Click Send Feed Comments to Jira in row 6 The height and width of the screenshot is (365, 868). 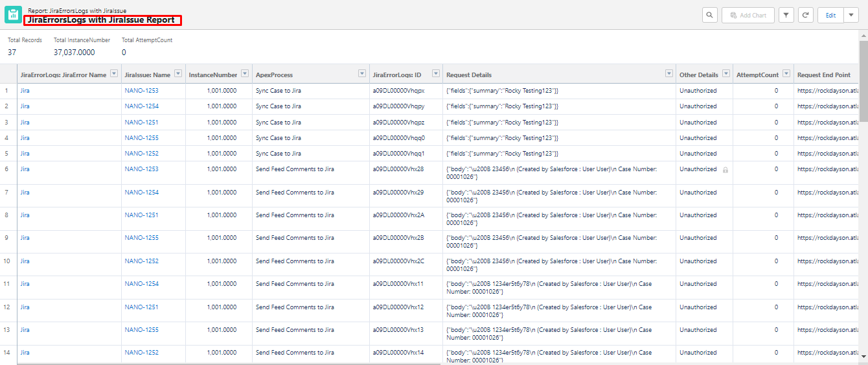[x=295, y=169]
